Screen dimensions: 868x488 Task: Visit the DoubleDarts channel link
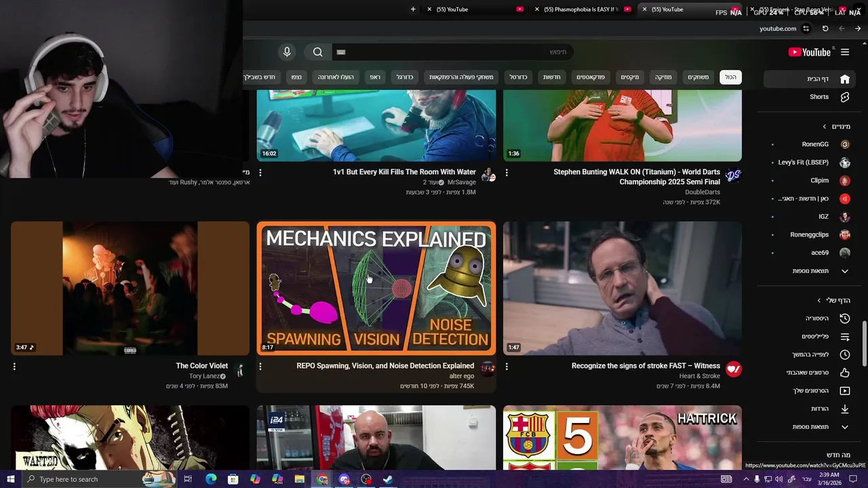703,192
